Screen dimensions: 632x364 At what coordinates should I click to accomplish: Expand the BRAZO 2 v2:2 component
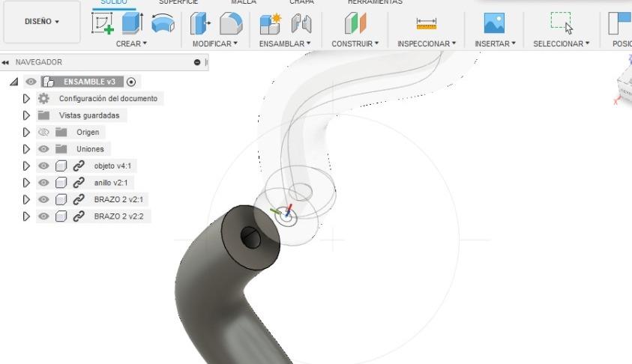coord(26,217)
